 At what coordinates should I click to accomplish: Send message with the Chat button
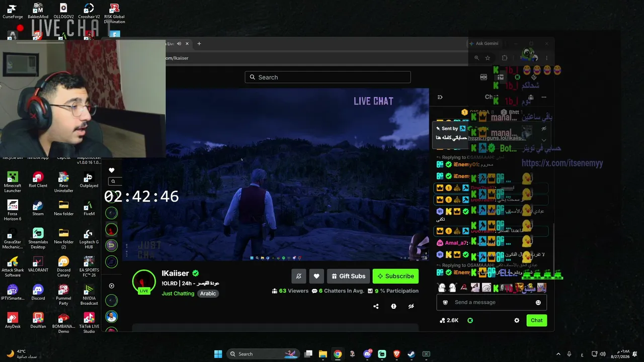click(x=536, y=320)
